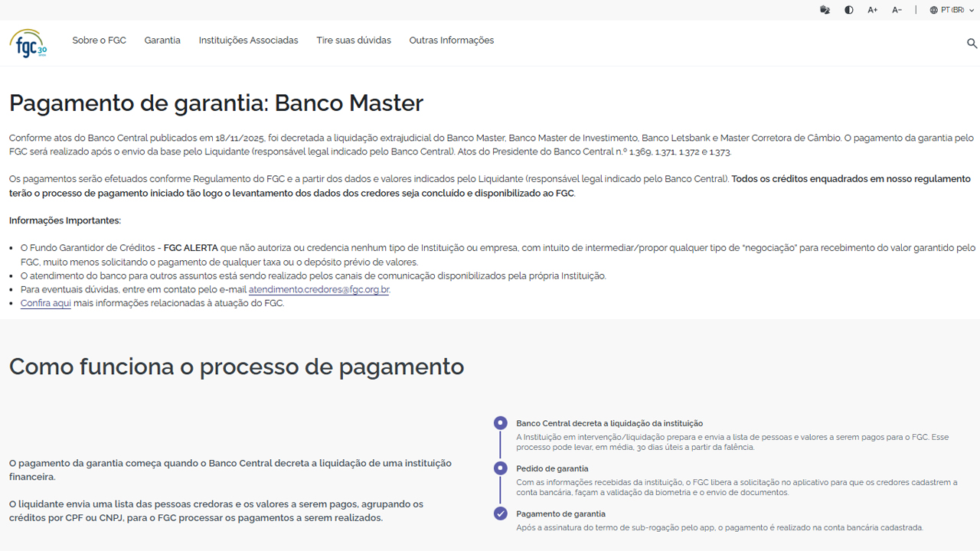Screen dimensions: 980x551
Task: Select the Pedido de garantia step marker
Action: pyautogui.click(x=501, y=468)
